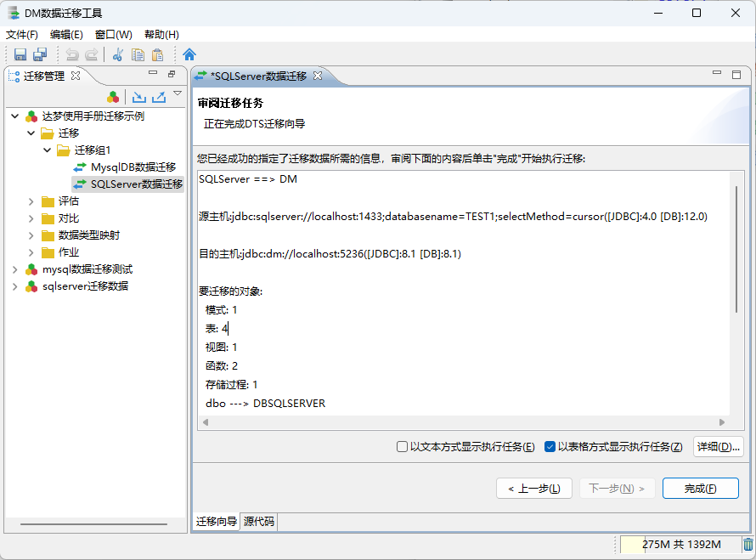Click the Cut scissors icon
Image resolution: width=756 pixels, height=560 pixels.
117,54
